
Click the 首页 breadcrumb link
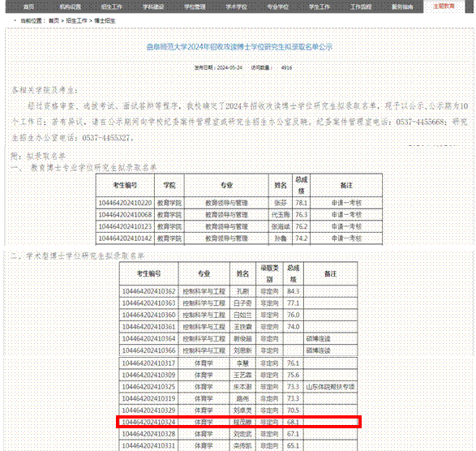click(54, 20)
